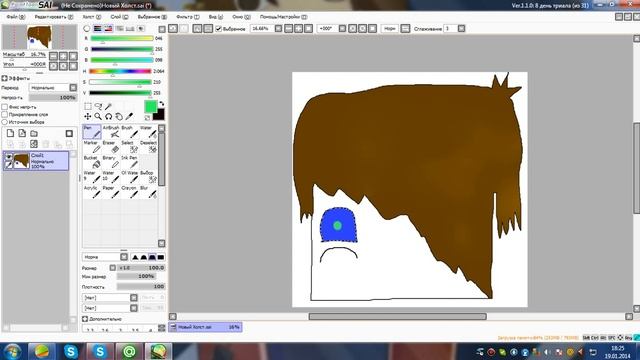The image size is (640, 360).
Task: Open the 'Вид' menu
Action: 216,17
